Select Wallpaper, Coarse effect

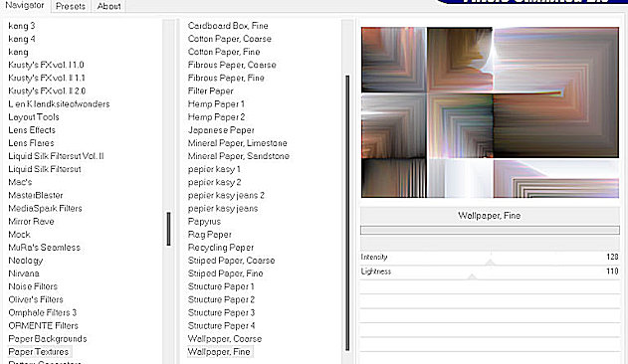pyautogui.click(x=225, y=339)
